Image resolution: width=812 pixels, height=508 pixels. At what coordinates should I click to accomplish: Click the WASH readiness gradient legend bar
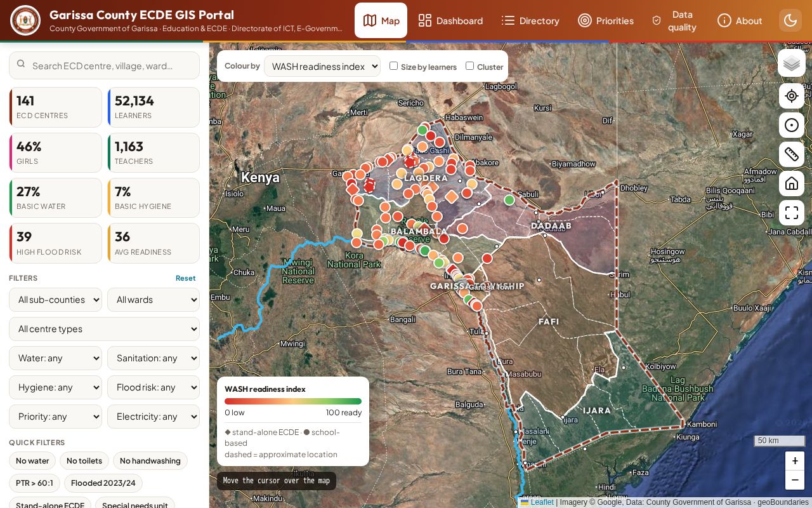[293, 401]
